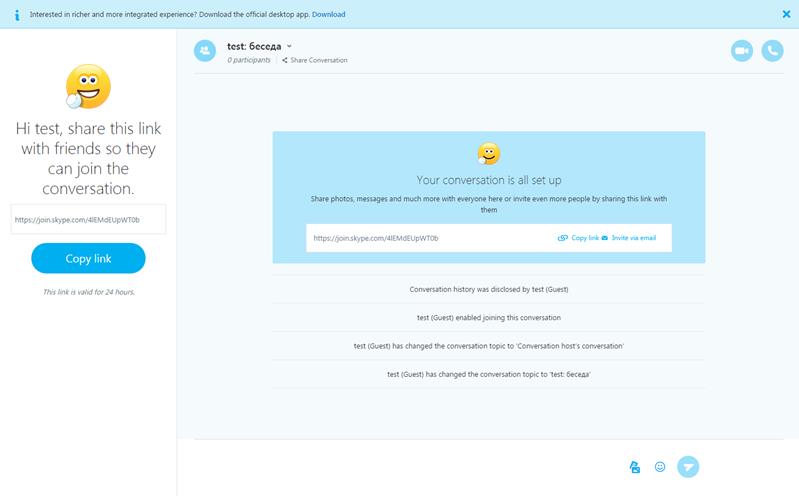Open the emoticon picker

[x=660, y=466]
